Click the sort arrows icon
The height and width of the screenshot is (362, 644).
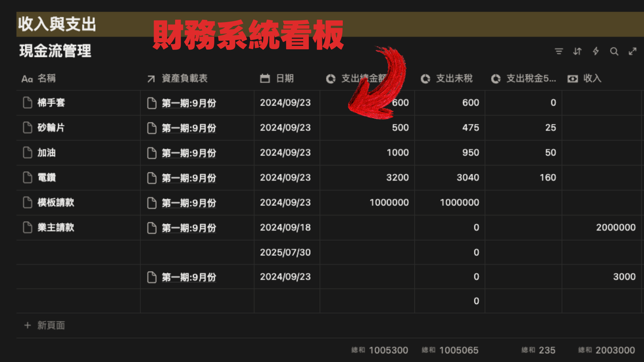click(x=577, y=51)
